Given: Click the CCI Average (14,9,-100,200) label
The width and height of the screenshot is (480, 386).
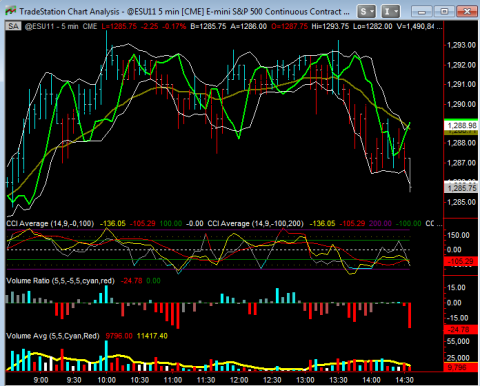Looking at the screenshot, I should click(x=255, y=223).
